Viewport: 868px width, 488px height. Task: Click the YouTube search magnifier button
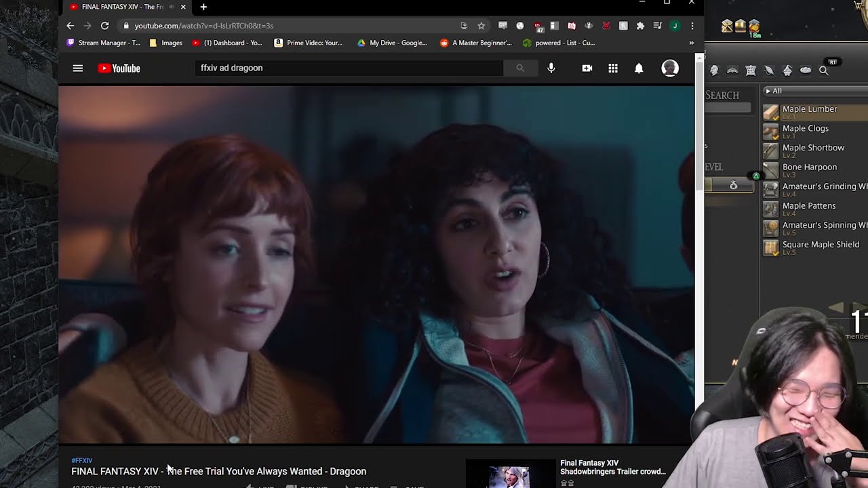[x=520, y=68]
